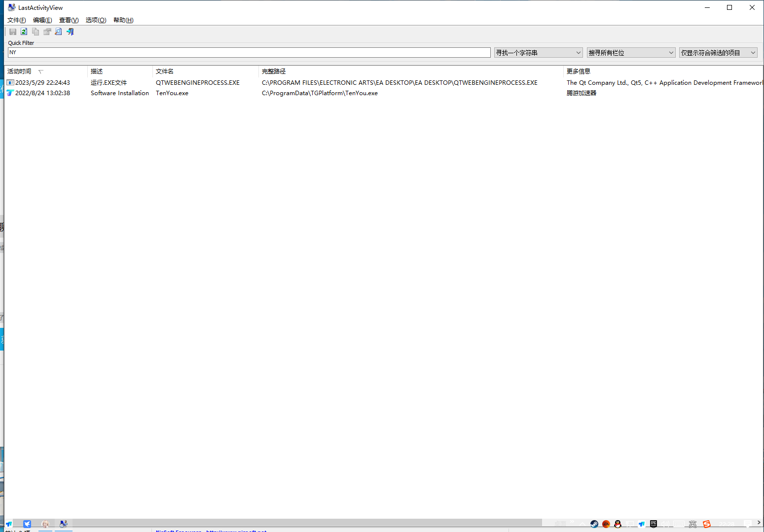The width and height of the screenshot is (764, 532).
Task: Click the 完整路径 column header
Action: [x=411, y=71]
